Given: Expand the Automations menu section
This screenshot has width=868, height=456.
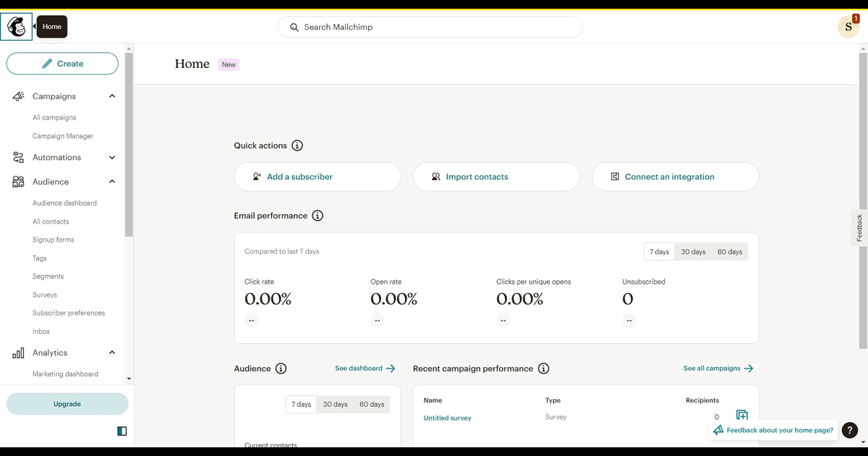Looking at the screenshot, I should (x=112, y=157).
